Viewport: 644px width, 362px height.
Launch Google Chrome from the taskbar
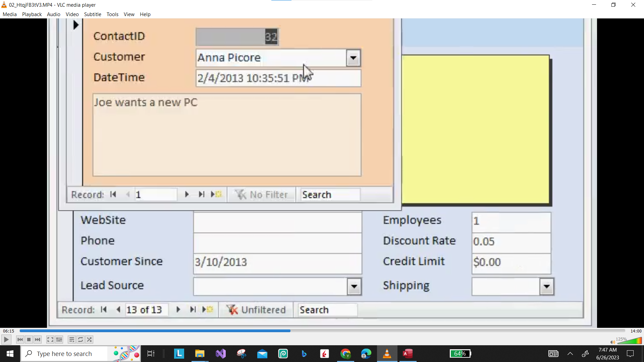tap(346, 354)
